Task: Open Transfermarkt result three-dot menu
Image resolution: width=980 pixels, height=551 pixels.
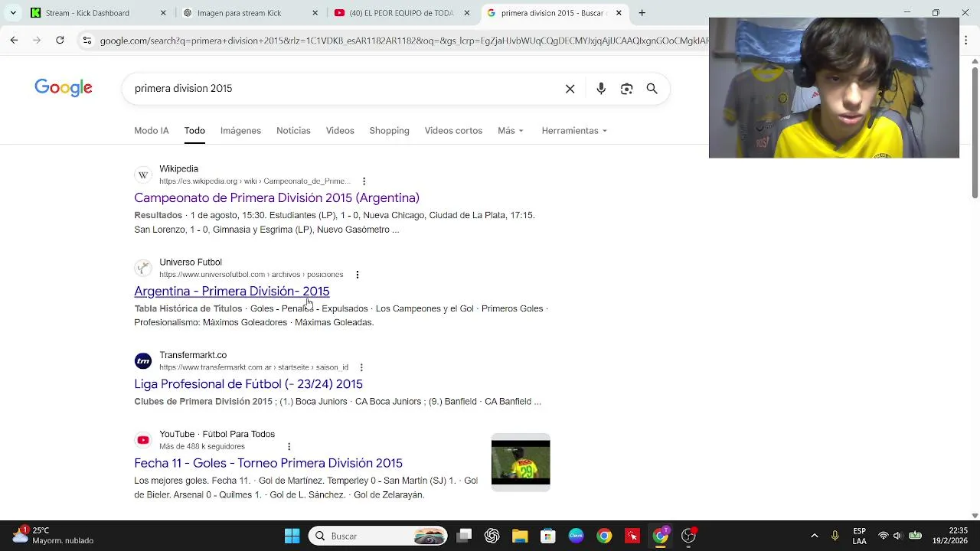Action: (361, 367)
